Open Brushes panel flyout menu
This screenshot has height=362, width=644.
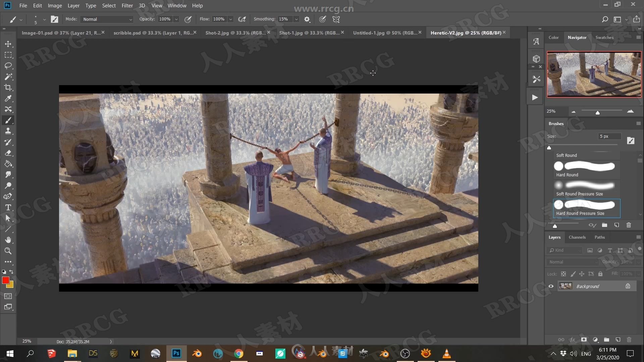tap(638, 123)
